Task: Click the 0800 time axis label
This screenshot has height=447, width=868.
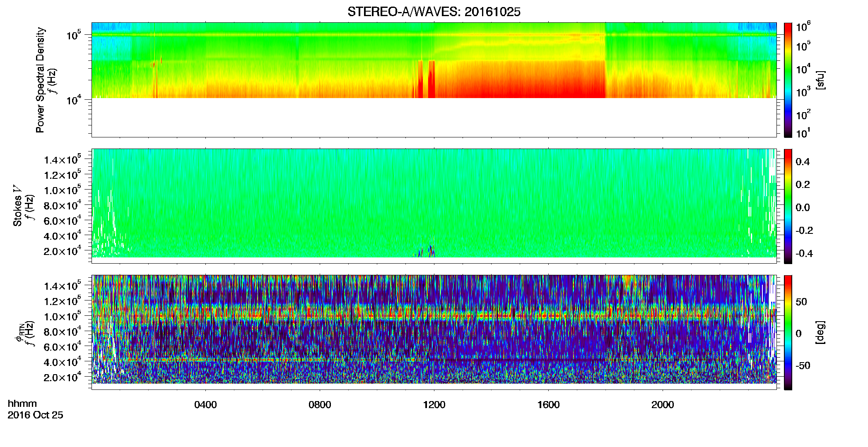Action: click(320, 405)
